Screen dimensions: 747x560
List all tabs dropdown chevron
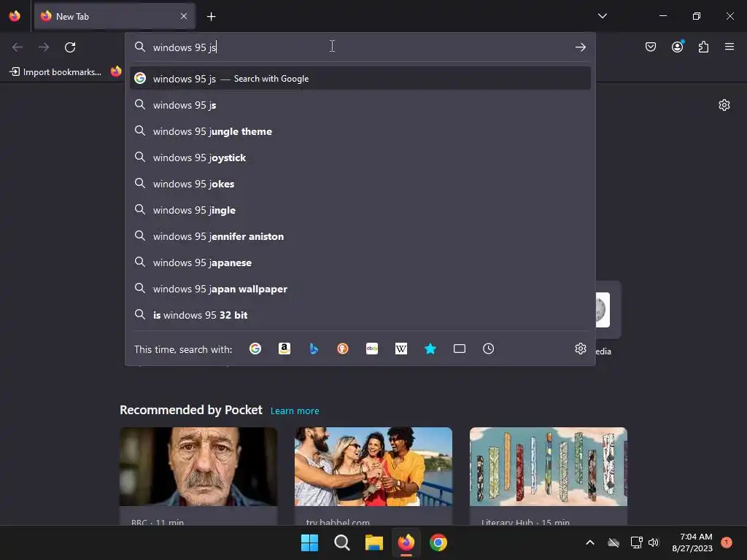tap(603, 16)
